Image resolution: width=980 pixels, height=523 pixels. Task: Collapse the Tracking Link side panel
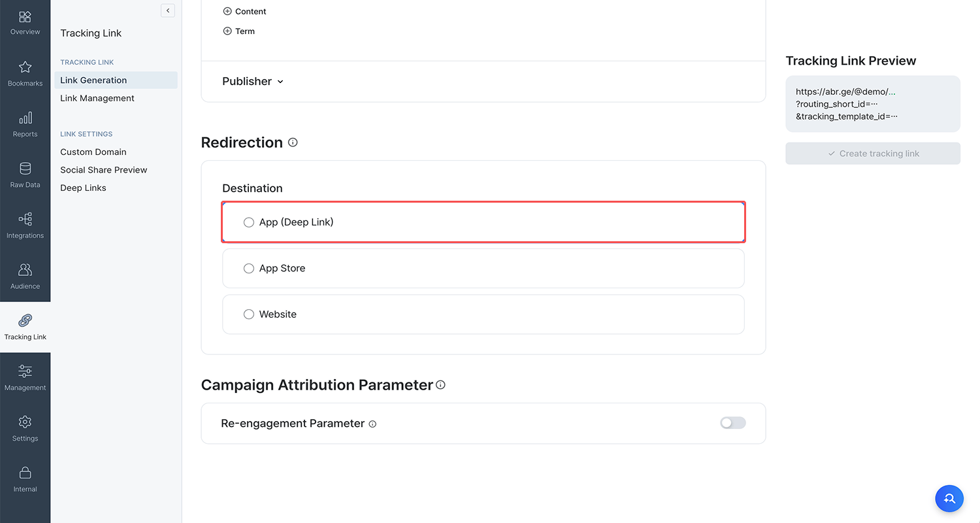[168, 10]
